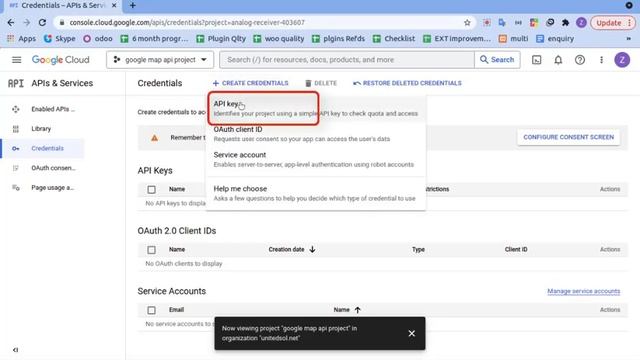This screenshot has height=360, width=640.
Task: Click the Update browser button
Action: pos(609,23)
